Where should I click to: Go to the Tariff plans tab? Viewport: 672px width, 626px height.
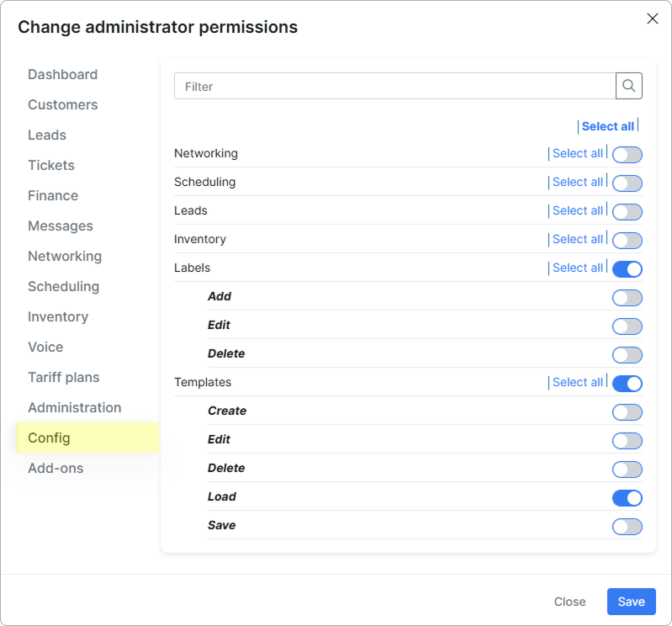coord(63,377)
